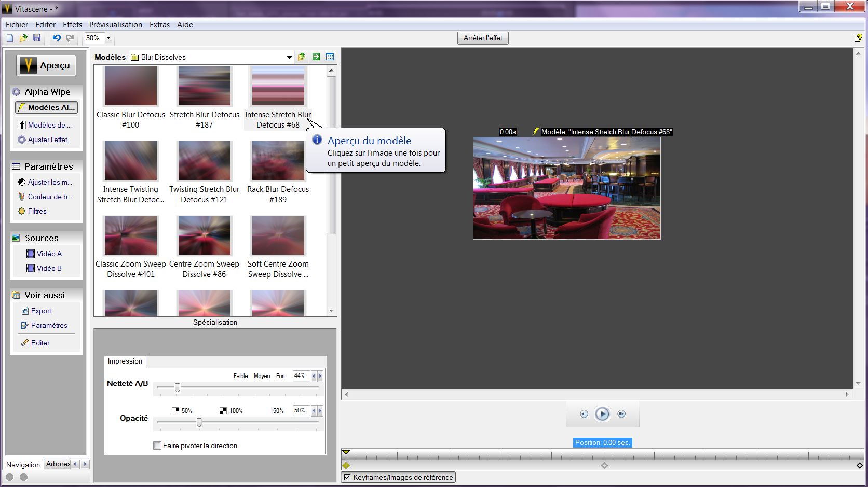Select Rack Blur Defocus #189 thumbnail

(278, 161)
